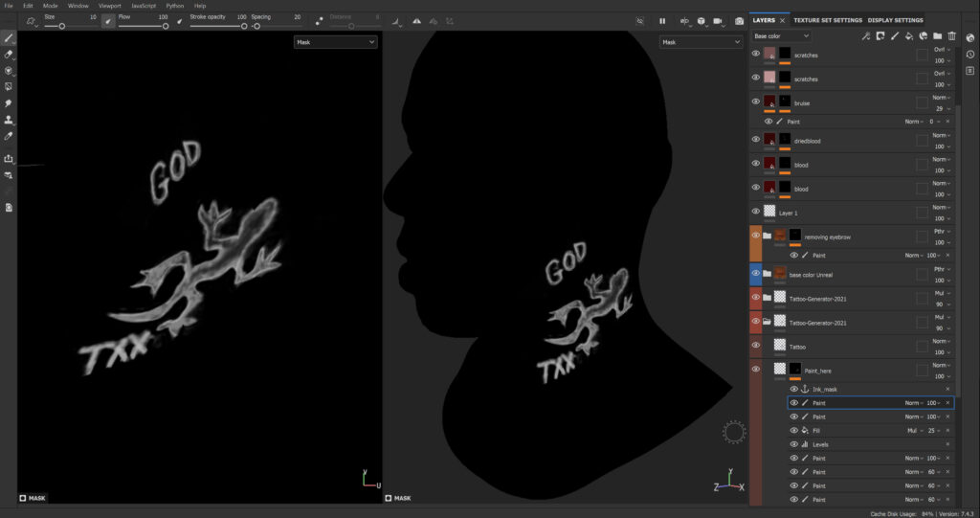Toggle the Lazy mouse icon
980x518 pixels.
pos(320,21)
